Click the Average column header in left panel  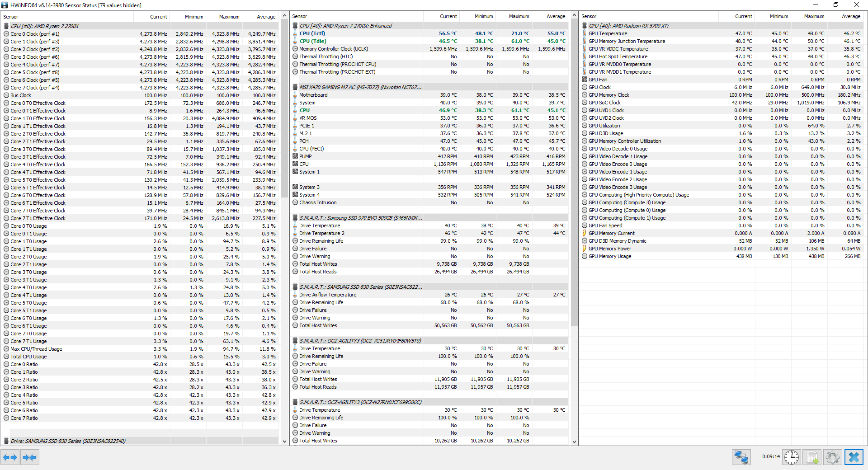click(260, 17)
